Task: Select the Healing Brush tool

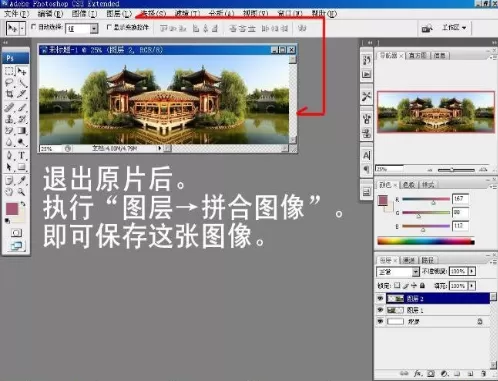Action: pyautogui.click(x=9, y=107)
